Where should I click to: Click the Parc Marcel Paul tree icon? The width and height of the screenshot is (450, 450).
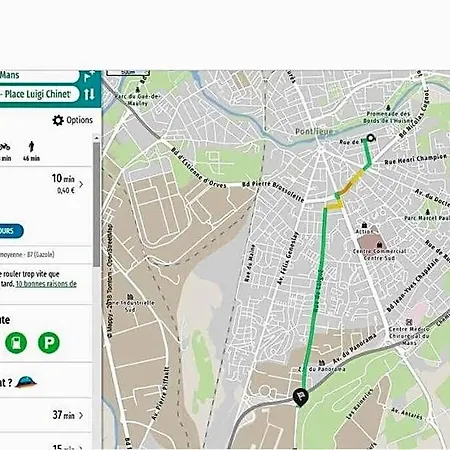[428, 212]
